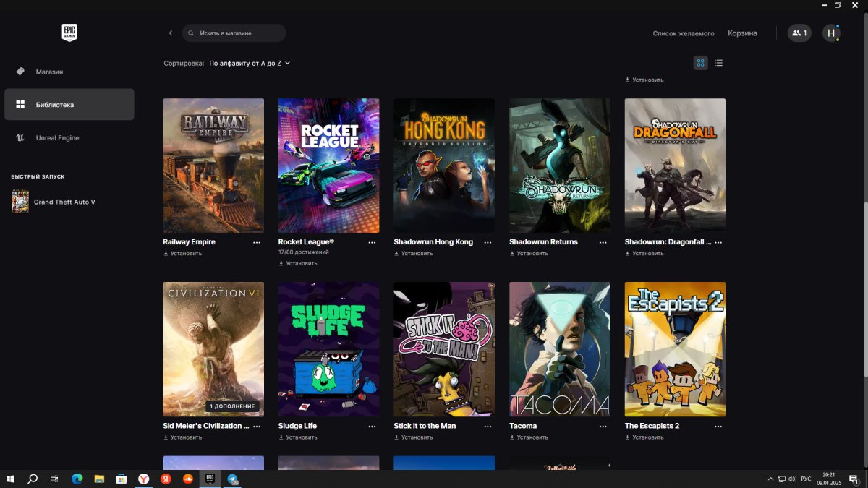Open the options menu for Sludge Life
868x488 pixels.
pyautogui.click(x=372, y=427)
